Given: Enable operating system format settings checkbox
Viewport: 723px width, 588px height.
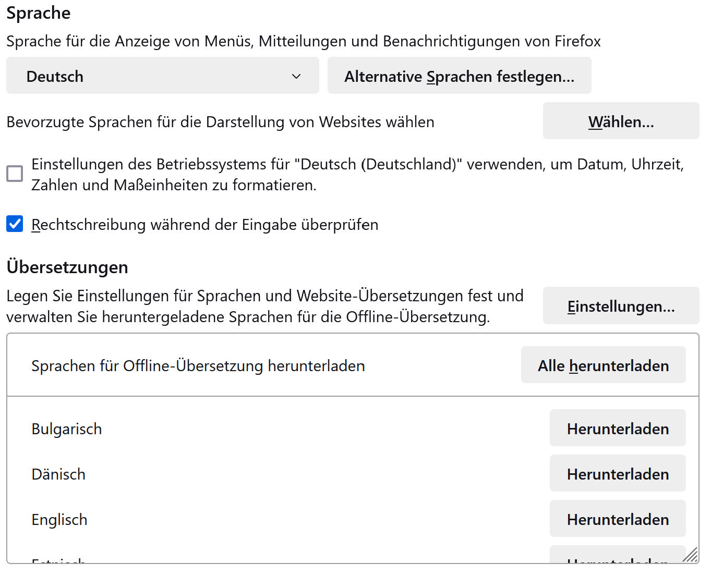Looking at the screenshot, I should click(x=15, y=174).
